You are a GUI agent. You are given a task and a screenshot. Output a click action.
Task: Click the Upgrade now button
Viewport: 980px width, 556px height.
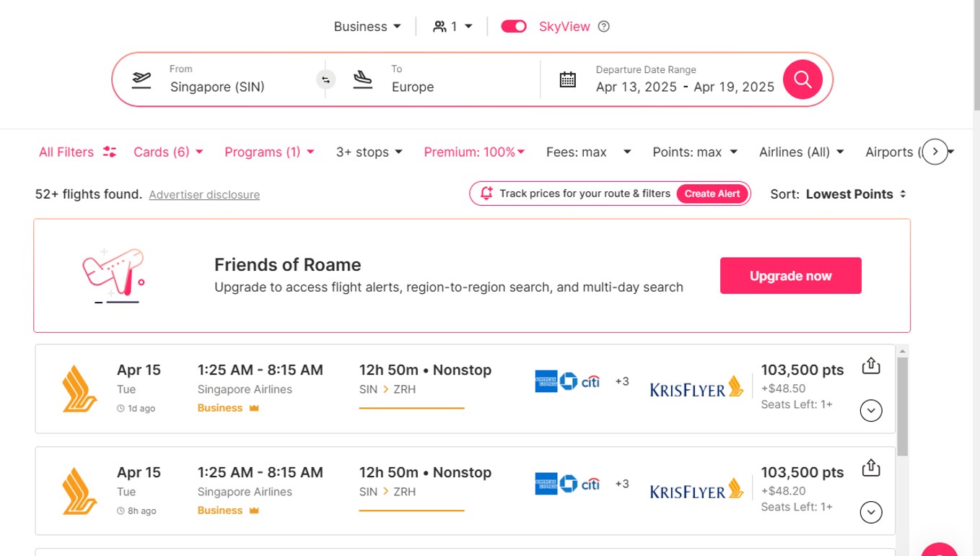(x=790, y=276)
